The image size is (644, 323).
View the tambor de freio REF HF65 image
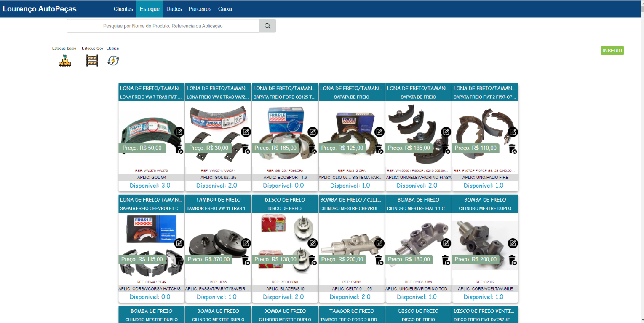coord(218,247)
